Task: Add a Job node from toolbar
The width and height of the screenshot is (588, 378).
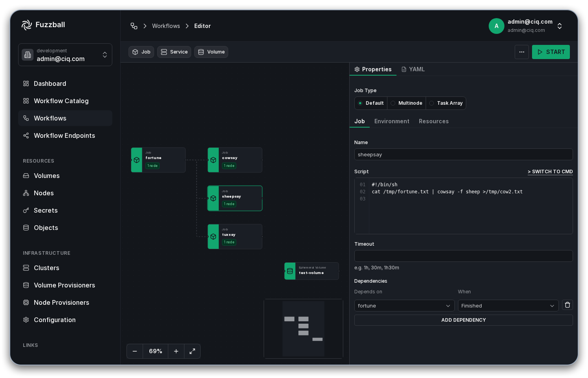Action: (141, 52)
